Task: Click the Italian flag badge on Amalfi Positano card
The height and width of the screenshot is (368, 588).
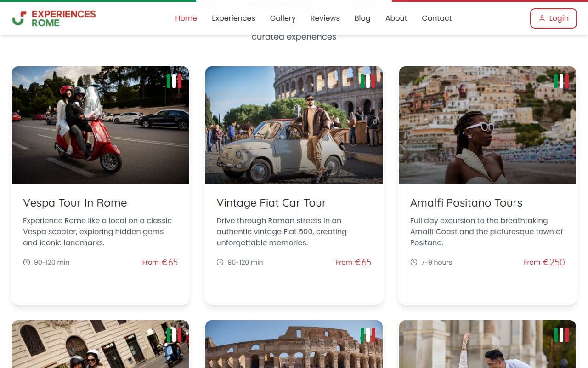Action: pyautogui.click(x=561, y=81)
